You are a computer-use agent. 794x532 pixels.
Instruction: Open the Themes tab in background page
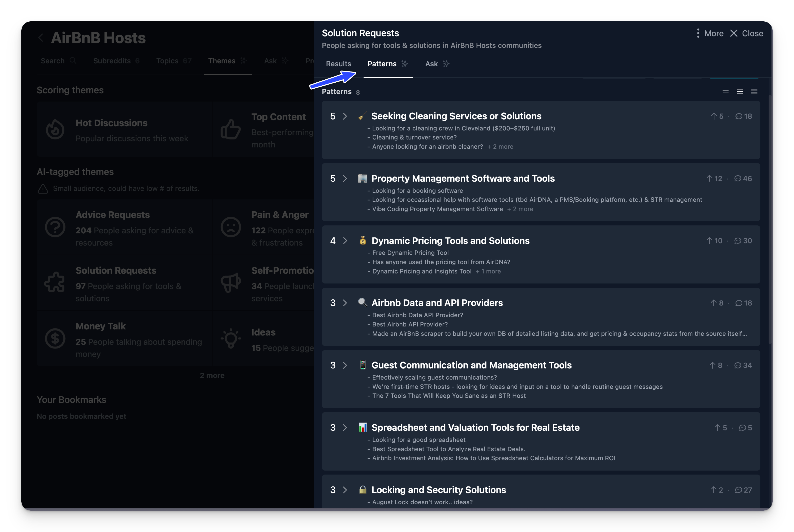(x=227, y=61)
